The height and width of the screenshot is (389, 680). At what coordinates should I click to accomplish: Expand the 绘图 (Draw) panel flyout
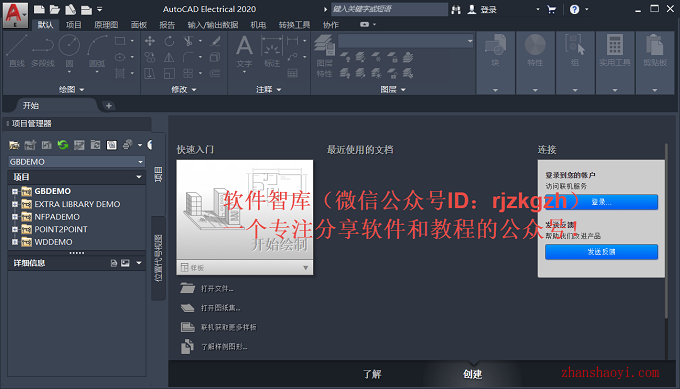(72, 89)
